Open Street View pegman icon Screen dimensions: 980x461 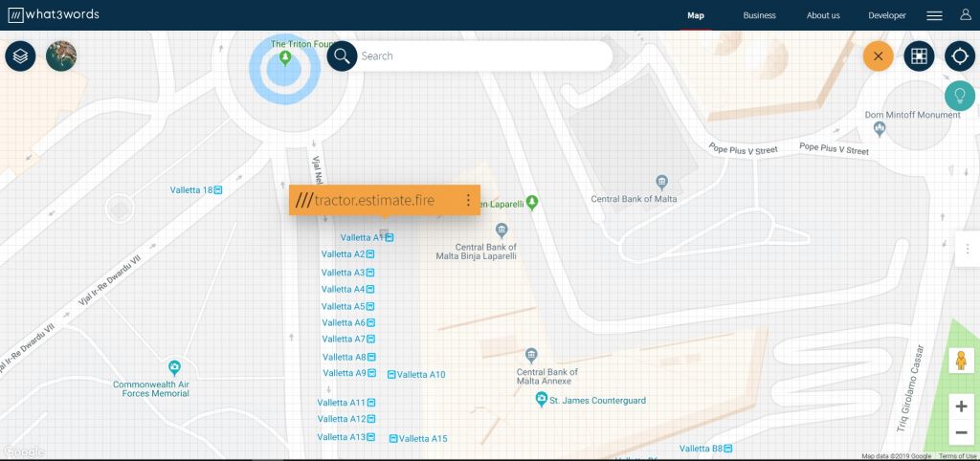(x=961, y=361)
